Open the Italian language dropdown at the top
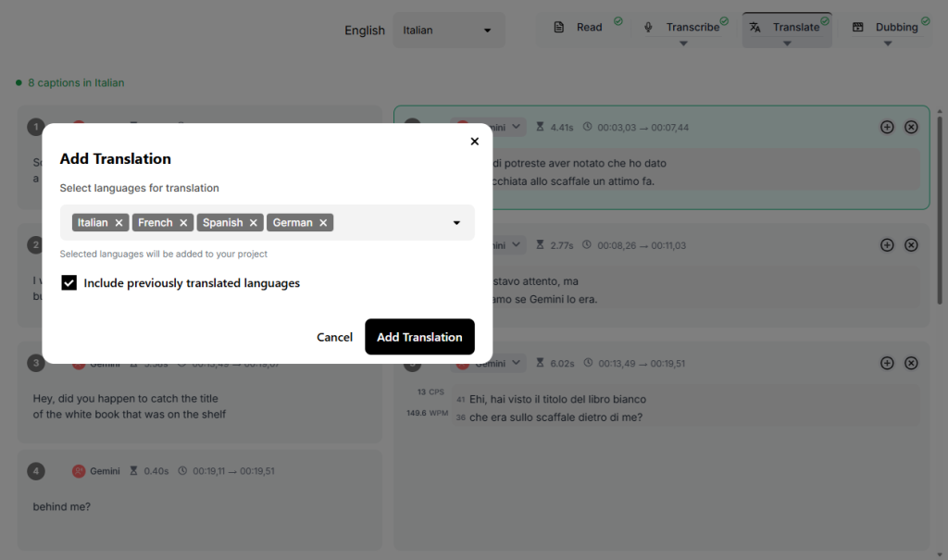The height and width of the screenshot is (560, 948). pyautogui.click(x=449, y=30)
